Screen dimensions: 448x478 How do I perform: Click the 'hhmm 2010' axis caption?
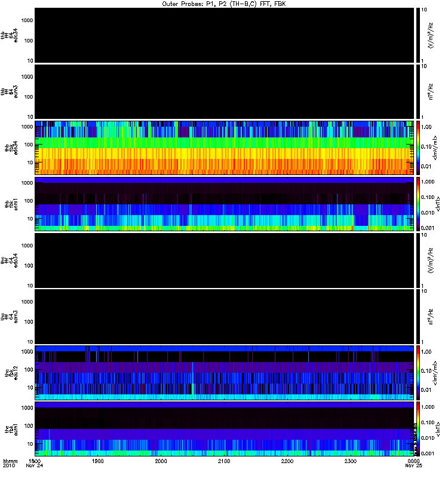(10, 464)
